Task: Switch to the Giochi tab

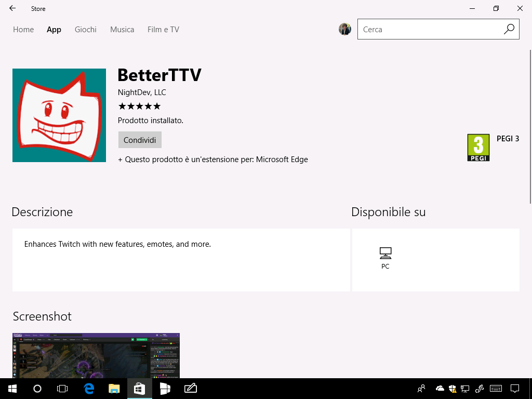Action: point(86,30)
